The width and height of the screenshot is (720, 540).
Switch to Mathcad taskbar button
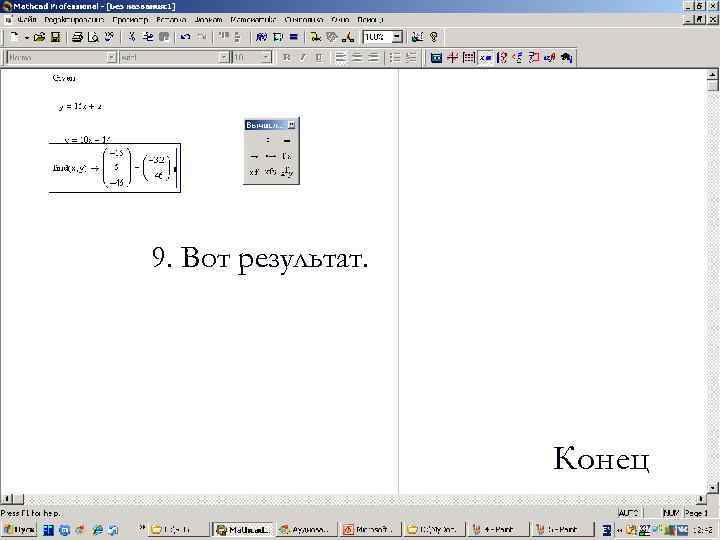[243, 529]
